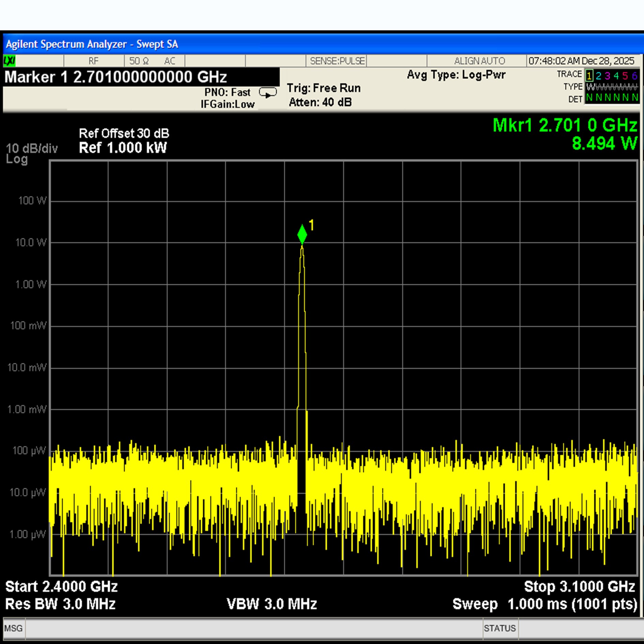The height and width of the screenshot is (644, 644).
Task: Click the 100 µW axis label
Action: tap(29, 451)
